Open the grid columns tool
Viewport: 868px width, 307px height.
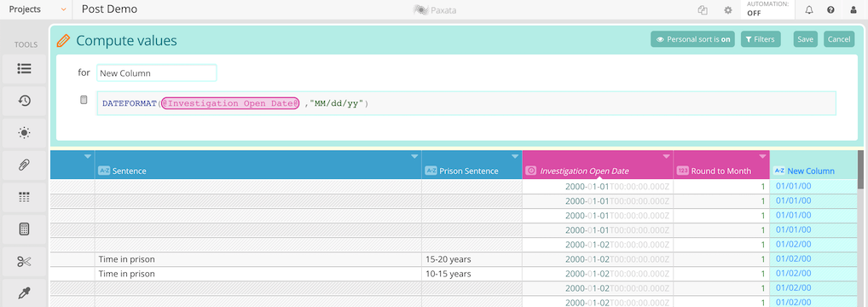click(x=24, y=197)
